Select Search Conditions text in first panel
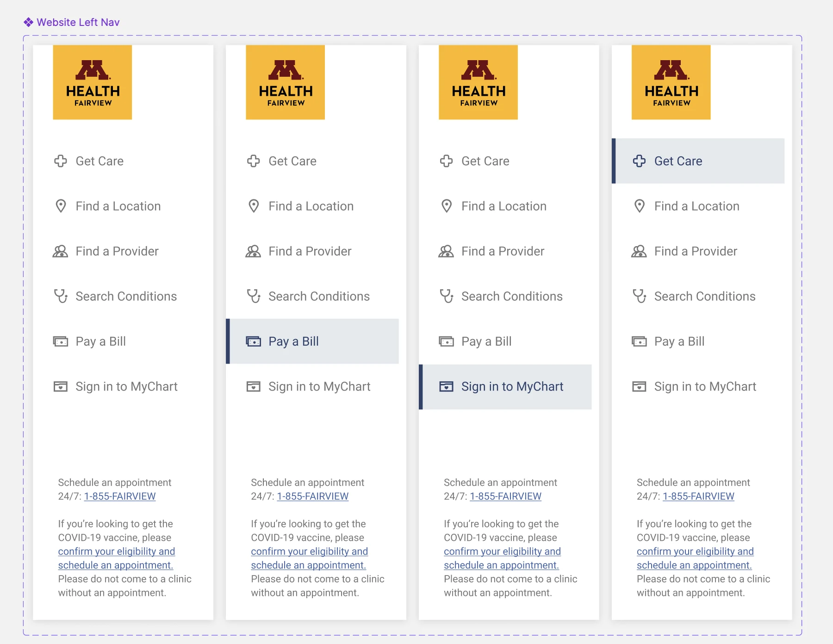 [x=126, y=296]
